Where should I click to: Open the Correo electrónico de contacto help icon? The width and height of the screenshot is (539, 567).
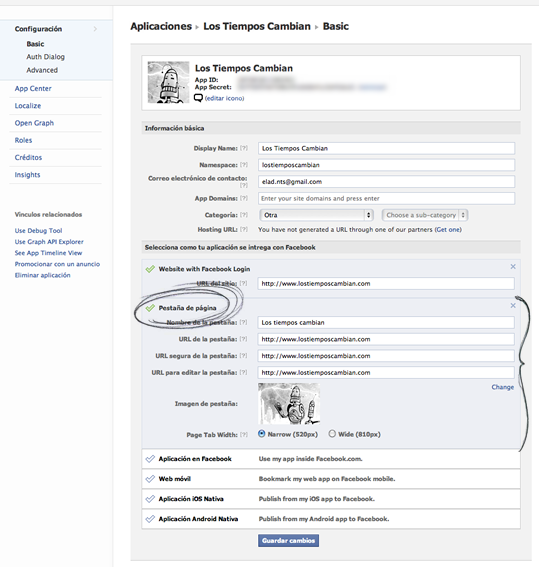[x=244, y=185]
